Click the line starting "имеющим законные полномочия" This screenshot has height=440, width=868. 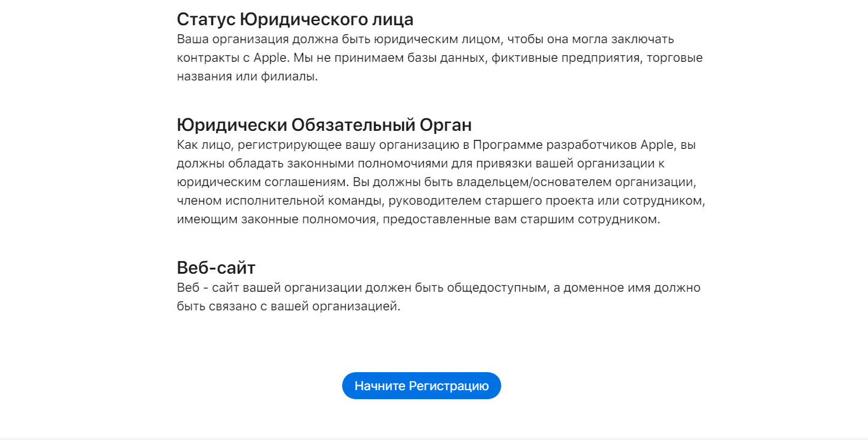point(418,219)
